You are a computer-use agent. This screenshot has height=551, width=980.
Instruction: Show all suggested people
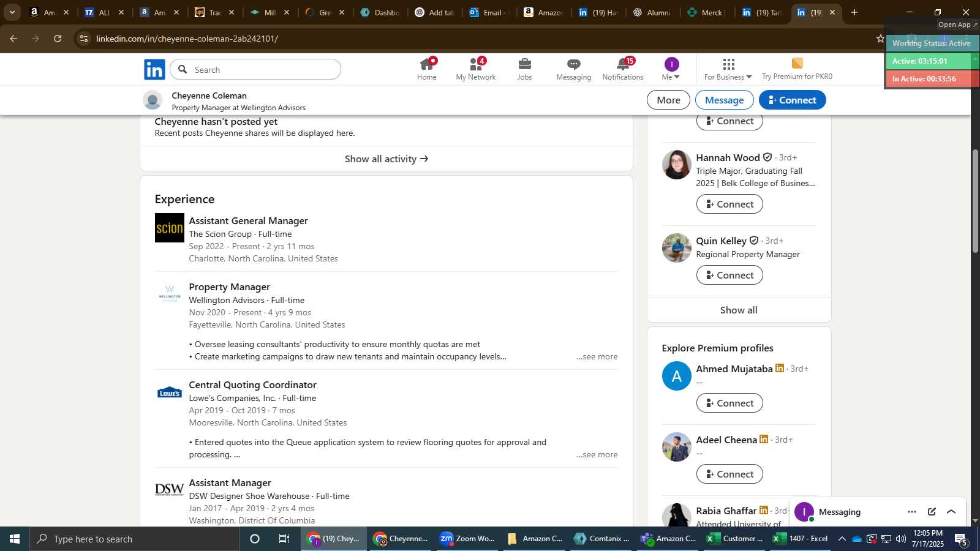pos(739,310)
